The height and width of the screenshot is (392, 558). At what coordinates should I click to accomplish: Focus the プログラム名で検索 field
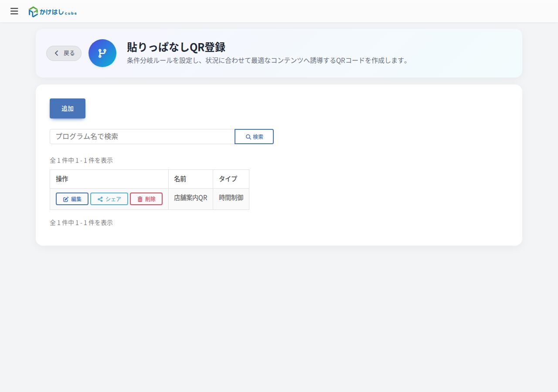142,136
